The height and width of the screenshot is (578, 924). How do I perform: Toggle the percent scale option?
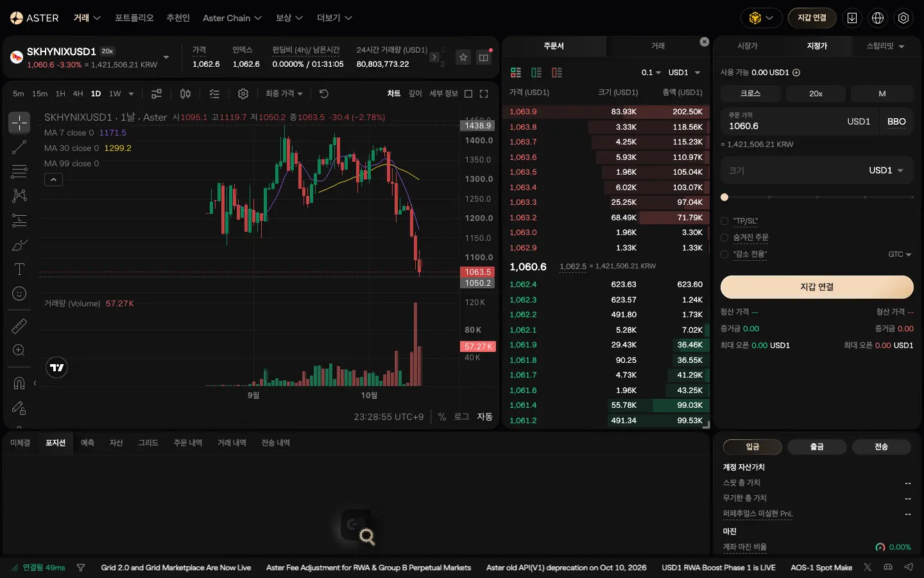click(x=442, y=417)
